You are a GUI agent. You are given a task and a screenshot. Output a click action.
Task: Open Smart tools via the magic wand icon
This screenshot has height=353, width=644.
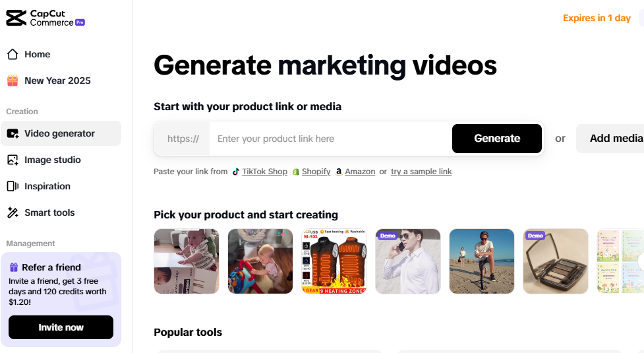[x=13, y=212]
